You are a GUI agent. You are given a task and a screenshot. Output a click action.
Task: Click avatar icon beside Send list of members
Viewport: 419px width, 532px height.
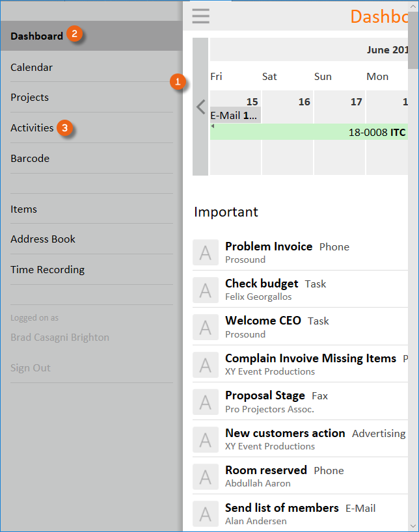pos(206,514)
